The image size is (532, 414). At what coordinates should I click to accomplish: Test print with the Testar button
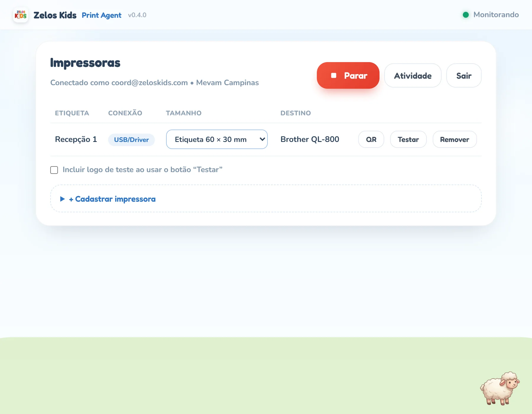click(408, 139)
